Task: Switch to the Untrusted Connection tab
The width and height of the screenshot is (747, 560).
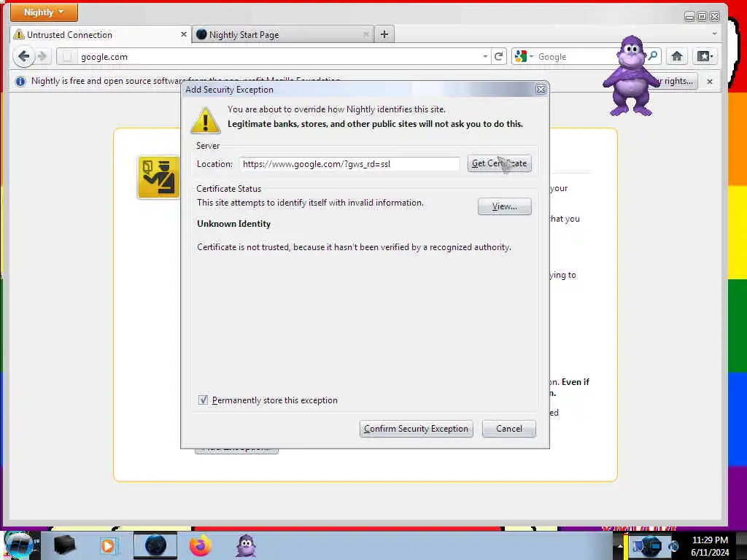Action: click(100, 35)
